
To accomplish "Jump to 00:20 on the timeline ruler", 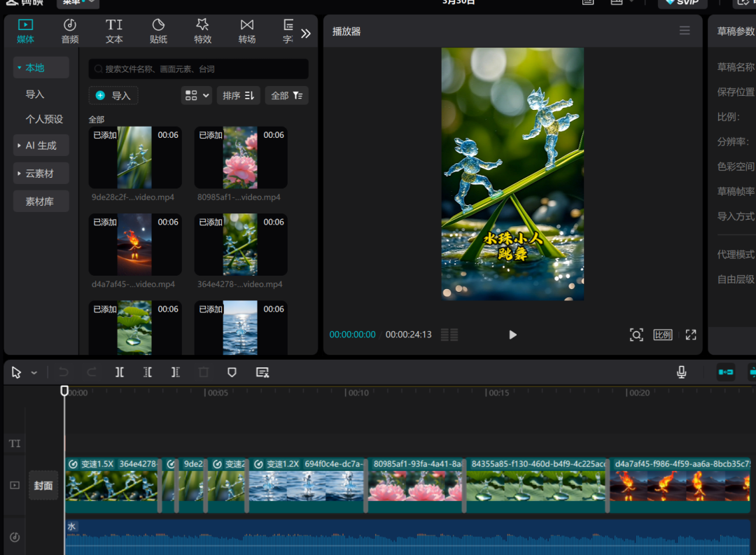I will point(638,393).
